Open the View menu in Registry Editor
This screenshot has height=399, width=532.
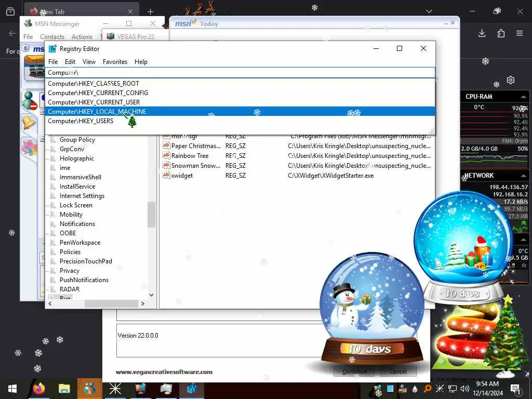(89, 62)
